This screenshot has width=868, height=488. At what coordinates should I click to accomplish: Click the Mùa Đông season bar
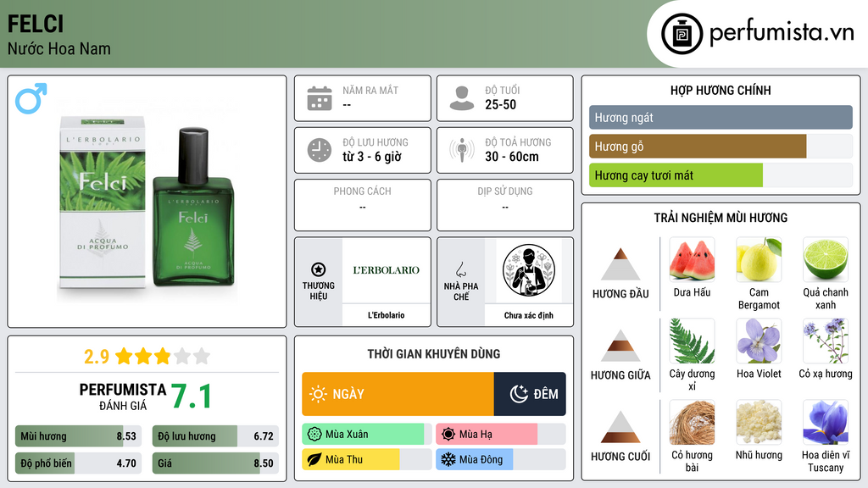500,460
